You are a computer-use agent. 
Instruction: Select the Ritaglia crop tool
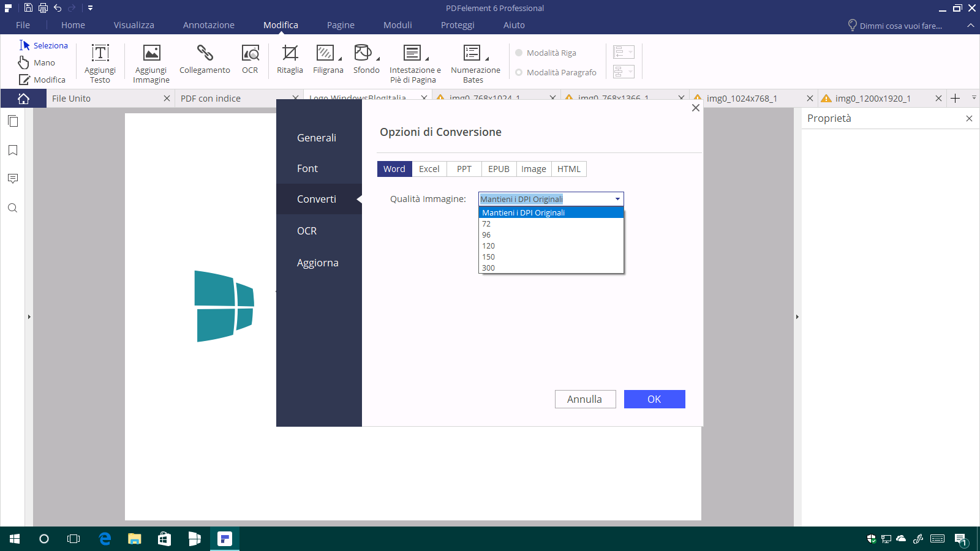[x=290, y=59]
